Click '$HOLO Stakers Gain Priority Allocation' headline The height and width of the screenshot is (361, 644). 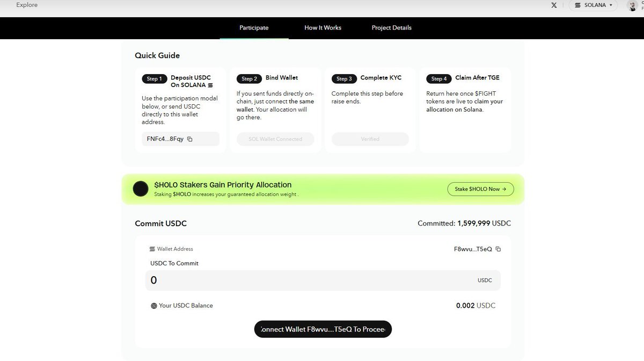223,185
